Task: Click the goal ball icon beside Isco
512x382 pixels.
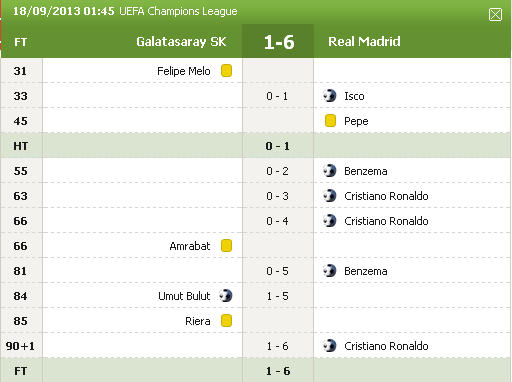Action: pos(329,96)
